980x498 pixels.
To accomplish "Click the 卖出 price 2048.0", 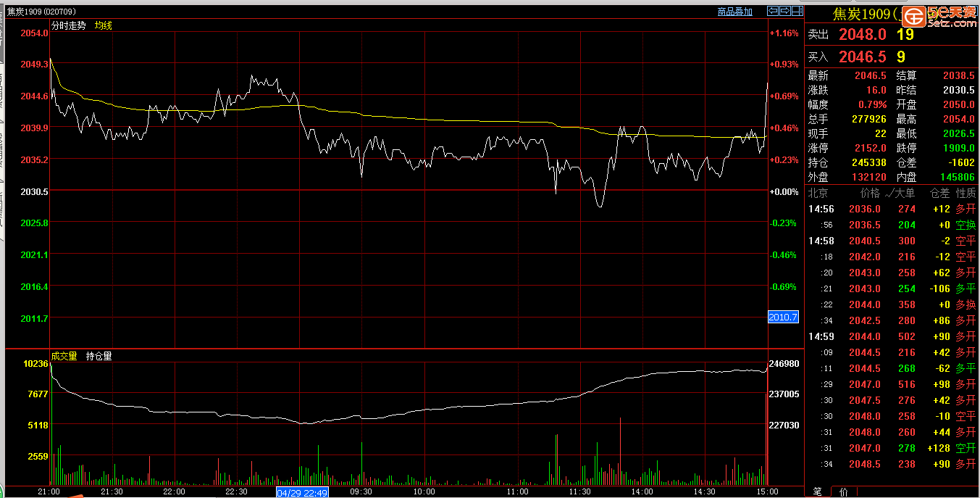I will (x=863, y=34).
